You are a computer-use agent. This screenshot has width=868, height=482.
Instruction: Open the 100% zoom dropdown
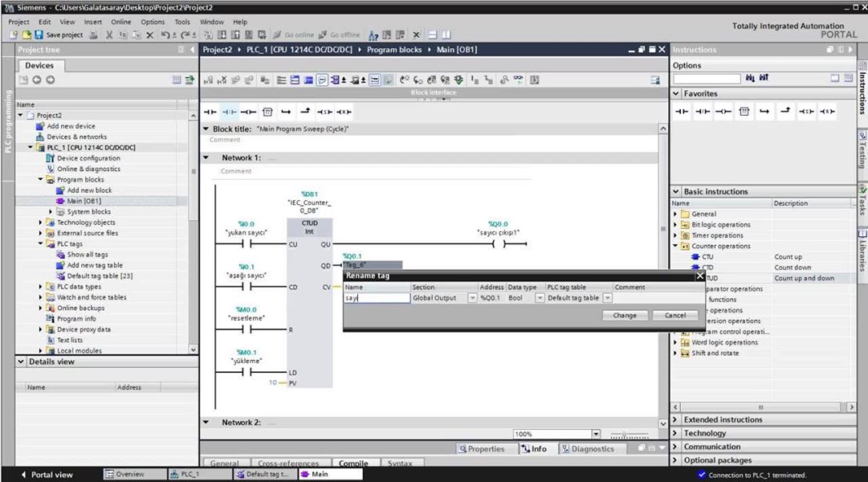click(596, 435)
